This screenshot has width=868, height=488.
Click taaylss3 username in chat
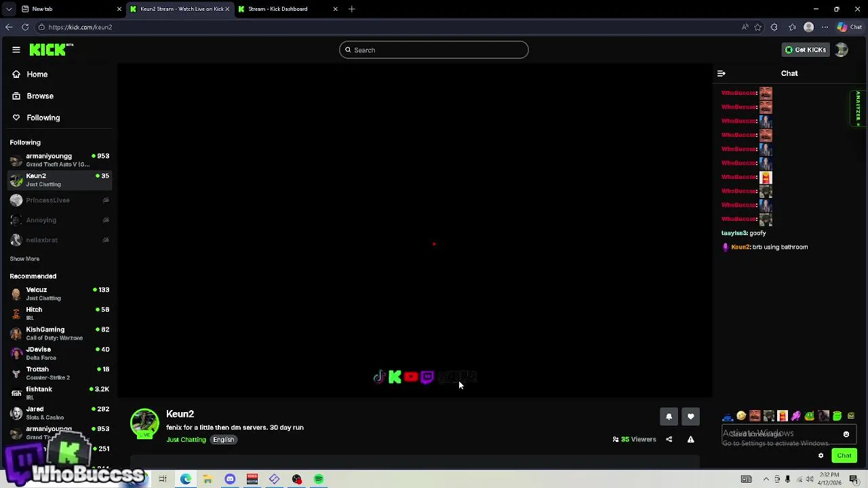pos(734,233)
